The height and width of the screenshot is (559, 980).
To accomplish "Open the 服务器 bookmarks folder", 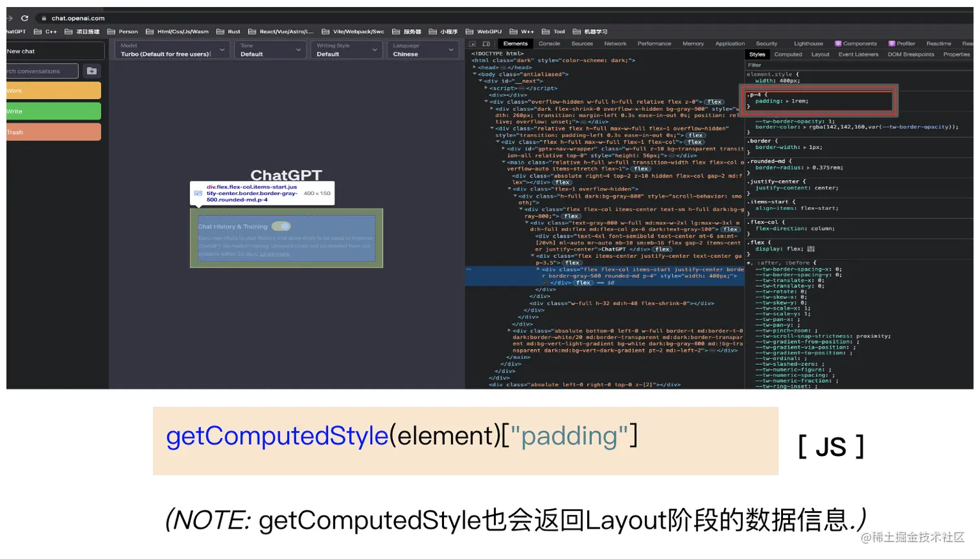I will (x=406, y=31).
